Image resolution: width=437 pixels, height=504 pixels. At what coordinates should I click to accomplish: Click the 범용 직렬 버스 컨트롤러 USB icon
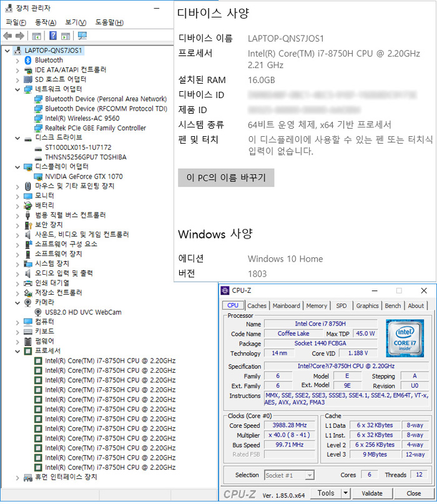tap(28, 215)
